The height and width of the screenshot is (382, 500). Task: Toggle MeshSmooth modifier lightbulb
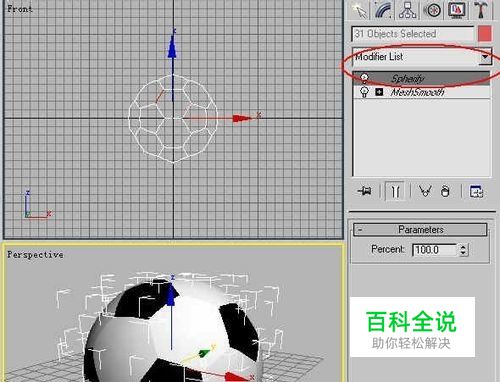[x=364, y=92]
